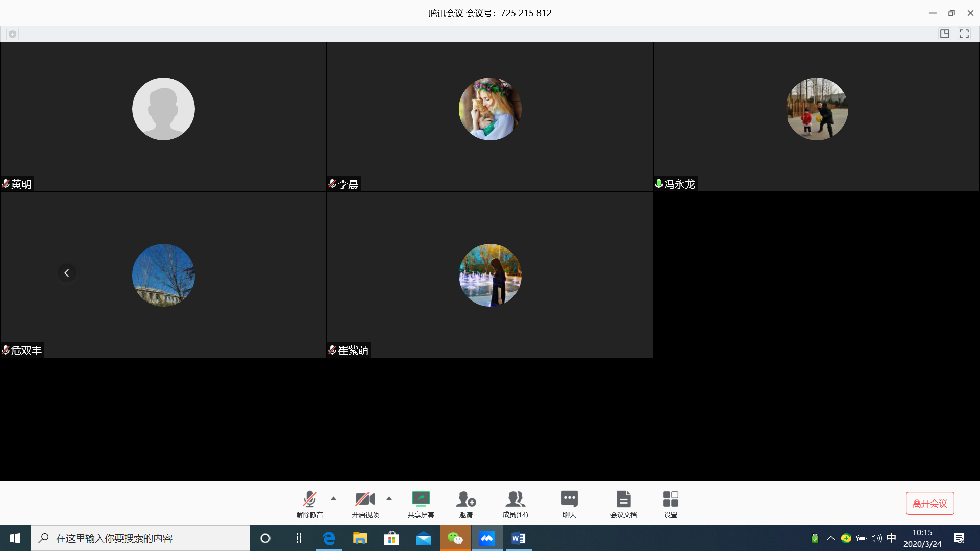Enter fullscreen mode icon
Image resolution: width=980 pixels, height=551 pixels.
964,34
